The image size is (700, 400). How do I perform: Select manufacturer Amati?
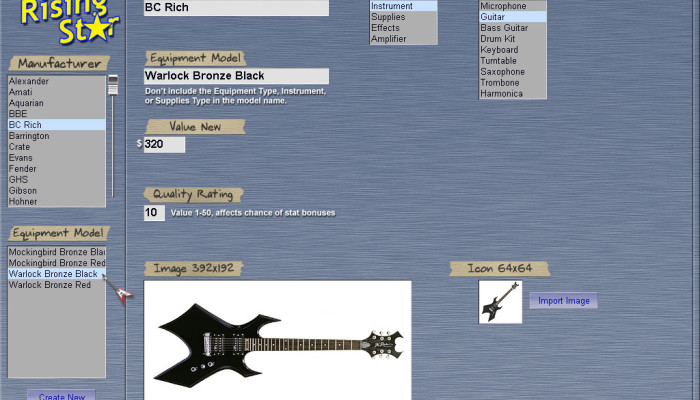point(57,92)
